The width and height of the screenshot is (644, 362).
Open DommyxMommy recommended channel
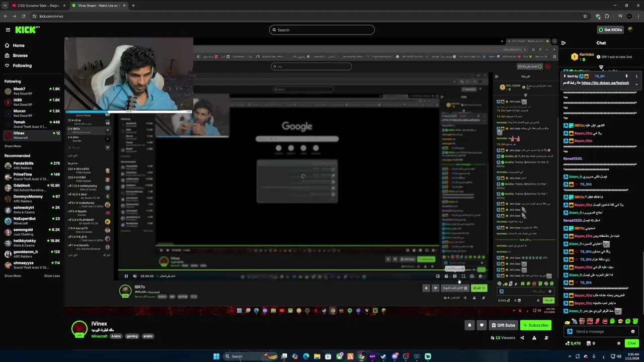[32, 198]
